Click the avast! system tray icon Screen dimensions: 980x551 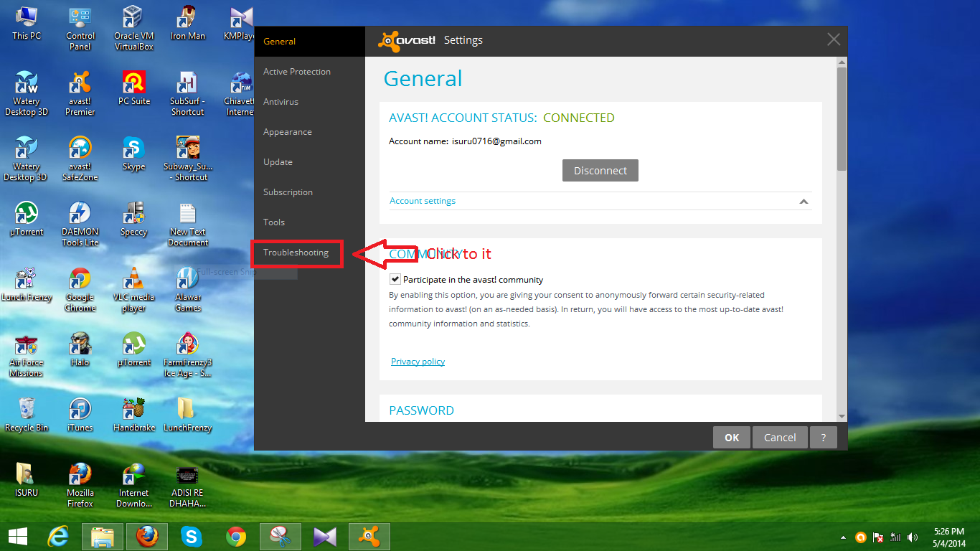[x=861, y=537]
